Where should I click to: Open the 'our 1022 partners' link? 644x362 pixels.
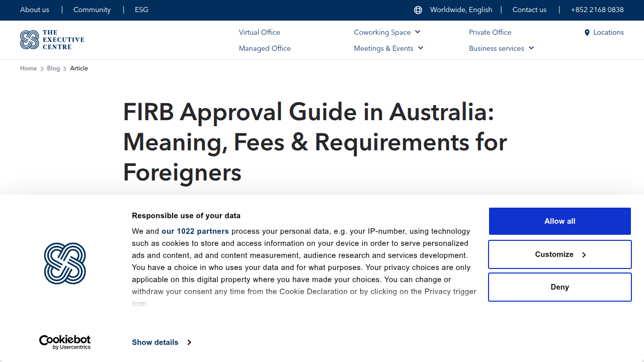pyautogui.click(x=195, y=231)
